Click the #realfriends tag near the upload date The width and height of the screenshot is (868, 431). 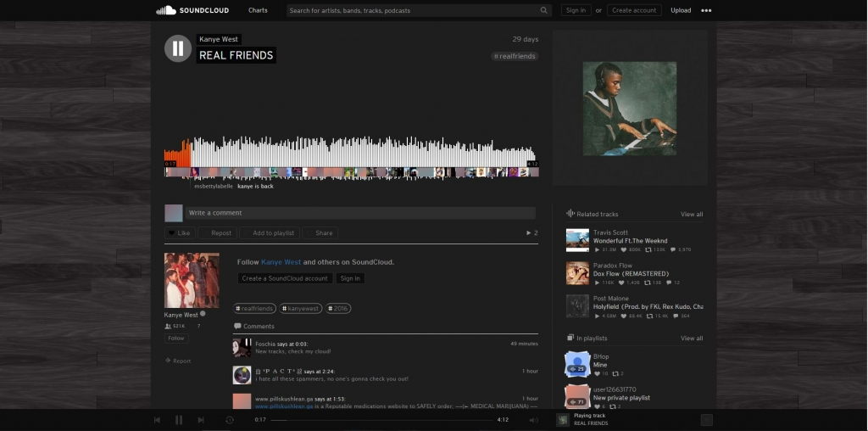515,56
